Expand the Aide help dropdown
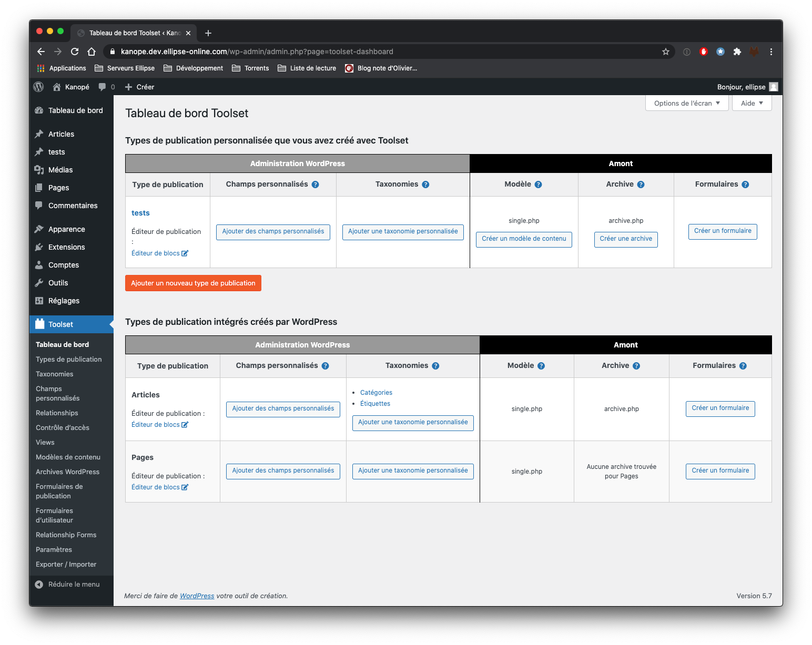 (x=752, y=103)
